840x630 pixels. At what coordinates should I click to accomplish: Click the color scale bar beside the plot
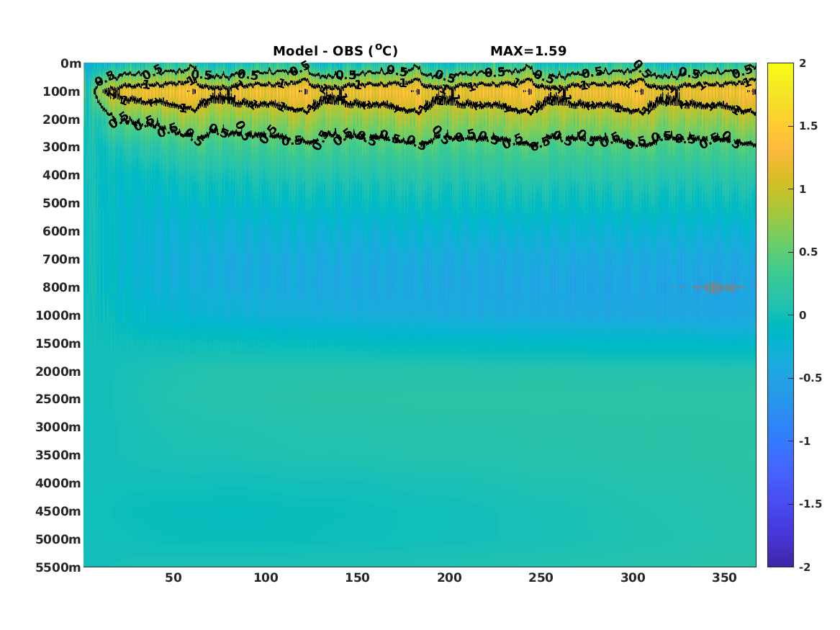click(x=780, y=315)
